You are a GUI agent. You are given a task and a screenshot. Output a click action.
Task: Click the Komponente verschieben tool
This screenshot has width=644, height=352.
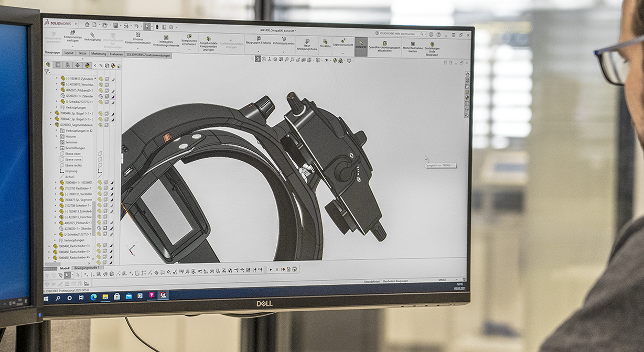pos(189,41)
